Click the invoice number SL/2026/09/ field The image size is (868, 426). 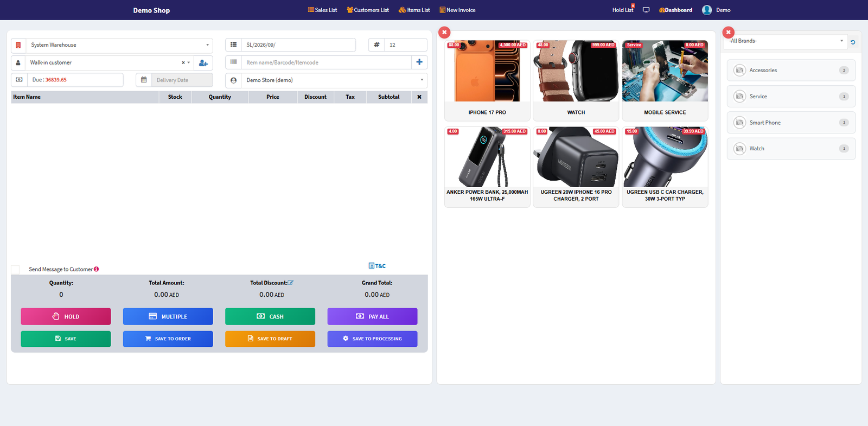(298, 45)
